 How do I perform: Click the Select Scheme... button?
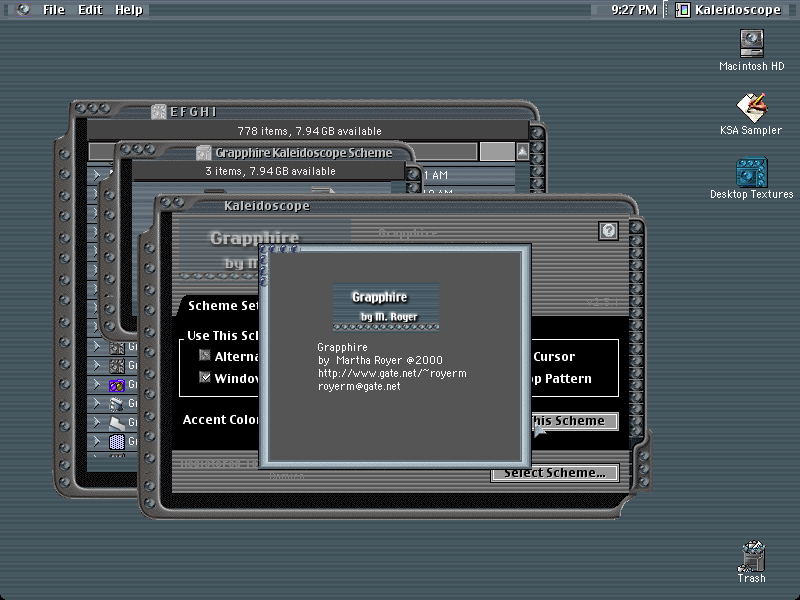point(555,473)
